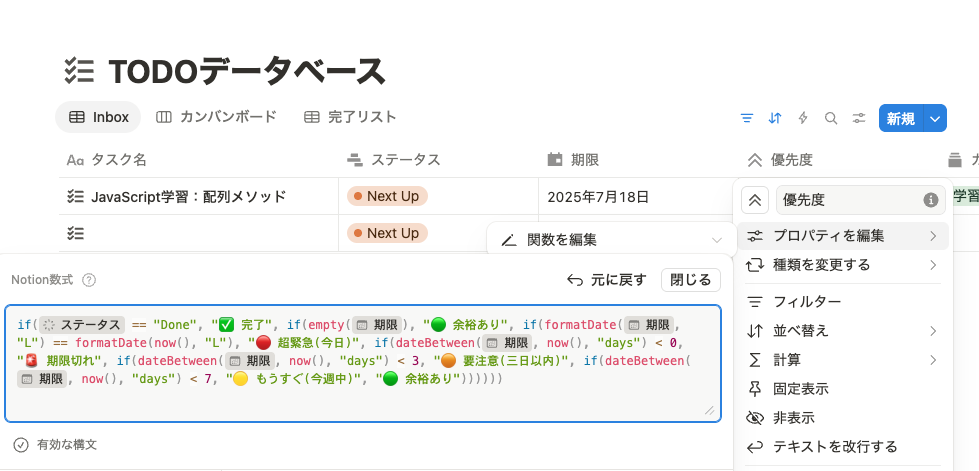Hide the property with 非表示
This screenshot has width=979, height=471.
(842, 417)
